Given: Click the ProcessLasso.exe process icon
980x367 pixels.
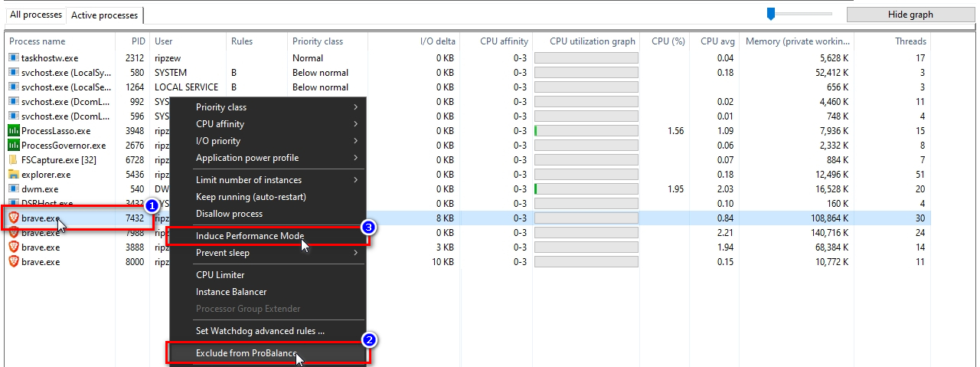Looking at the screenshot, I should pyautogui.click(x=13, y=131).
